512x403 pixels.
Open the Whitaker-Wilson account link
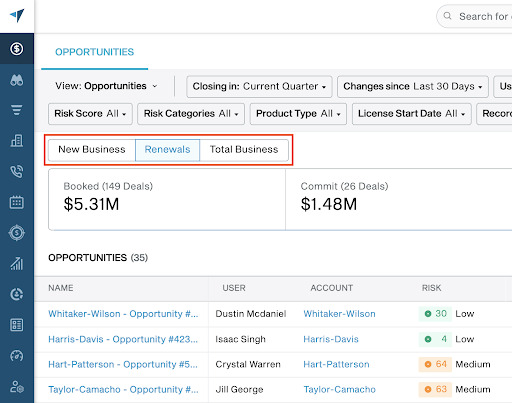tap(339, 314)
